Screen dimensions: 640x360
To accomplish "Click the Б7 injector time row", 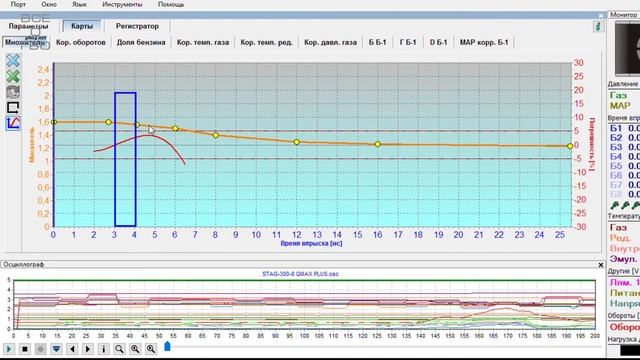I will (624, 184).
